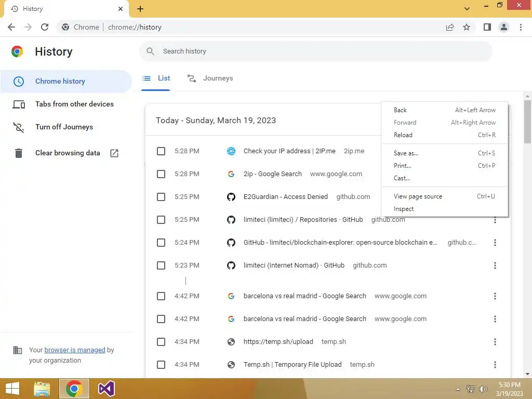532x399 pixels.
Task: Click the globe favicon on Temp.sh Temporary File Upload row
Action: tap(231, 365)
